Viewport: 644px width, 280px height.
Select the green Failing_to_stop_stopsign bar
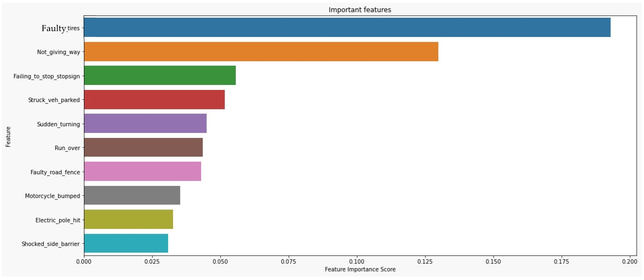[160, 75]
